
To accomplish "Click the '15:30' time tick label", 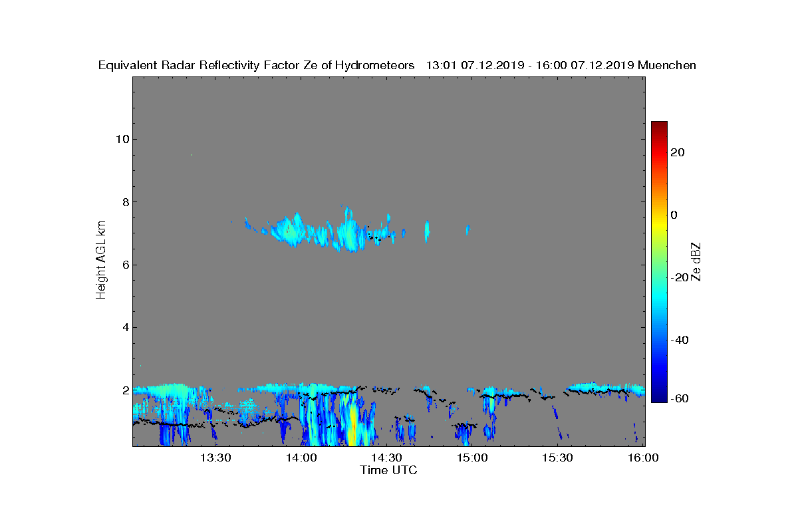I will pyautogui.click(x=557, y=458).
